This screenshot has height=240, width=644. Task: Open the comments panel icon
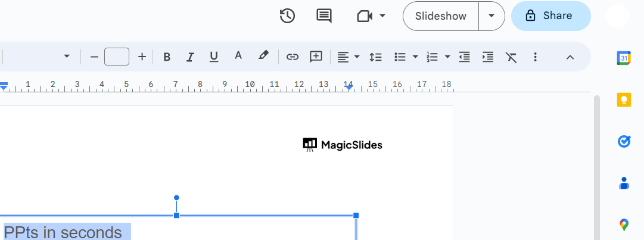coord(324,16)
